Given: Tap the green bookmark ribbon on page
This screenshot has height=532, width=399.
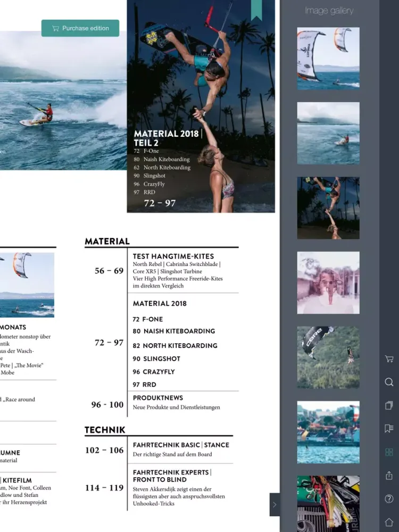Looking at the screenshot, I should click(256, 10).
